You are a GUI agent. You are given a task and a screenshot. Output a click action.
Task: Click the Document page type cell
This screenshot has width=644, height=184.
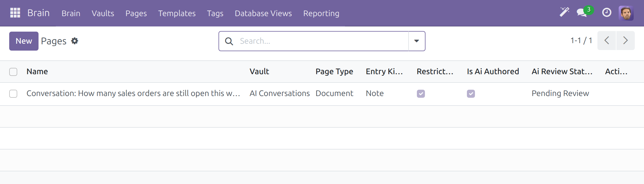click(x=334, y=93)
